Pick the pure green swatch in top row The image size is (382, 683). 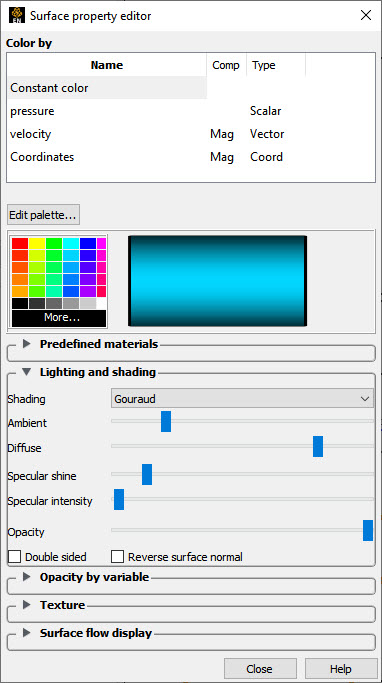pos(54,243)
